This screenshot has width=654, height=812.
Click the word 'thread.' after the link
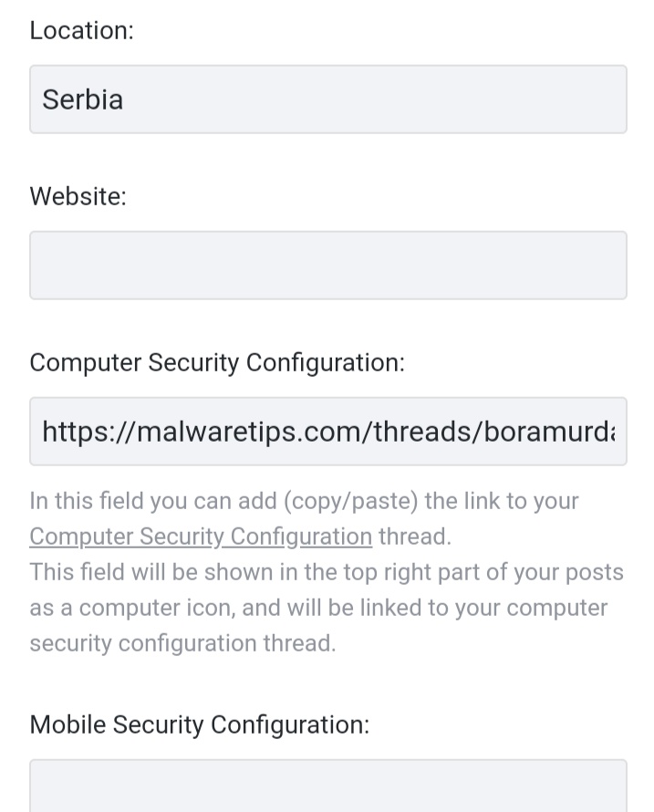click(414, 536)
